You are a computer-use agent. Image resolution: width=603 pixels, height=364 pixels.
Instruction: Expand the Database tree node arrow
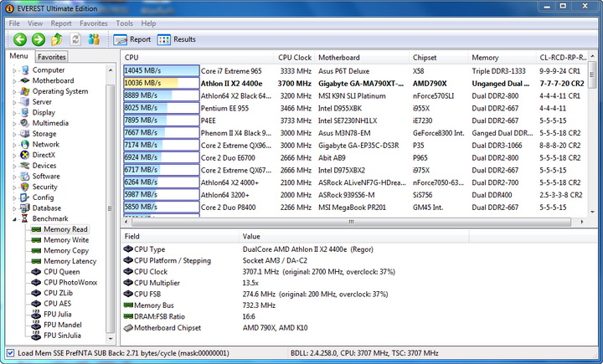click(14, 208)
